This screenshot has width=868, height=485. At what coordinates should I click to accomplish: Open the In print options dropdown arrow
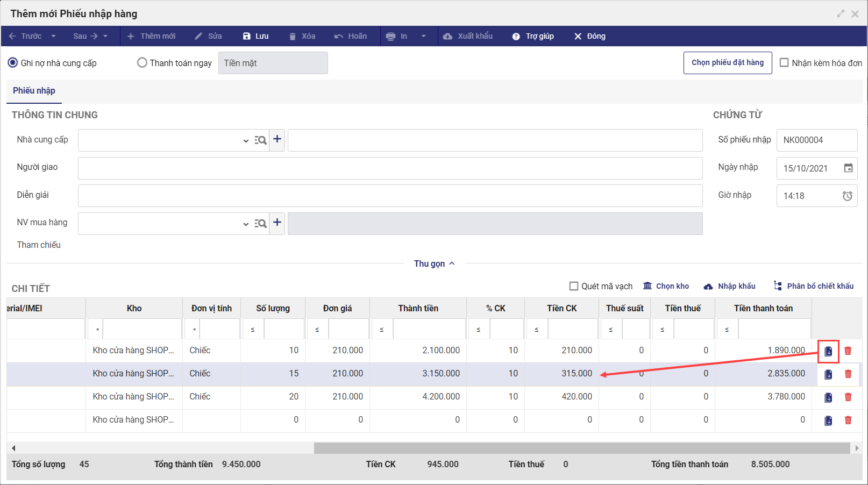click(424, 36)
